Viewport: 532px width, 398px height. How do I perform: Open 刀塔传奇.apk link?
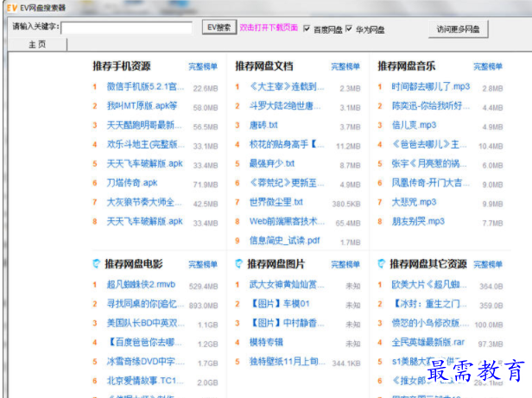tap(132, 183)
